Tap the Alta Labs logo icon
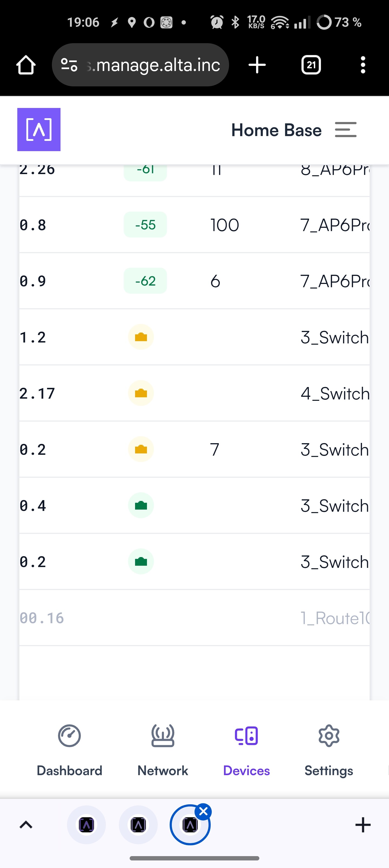 tap(39, 129)
